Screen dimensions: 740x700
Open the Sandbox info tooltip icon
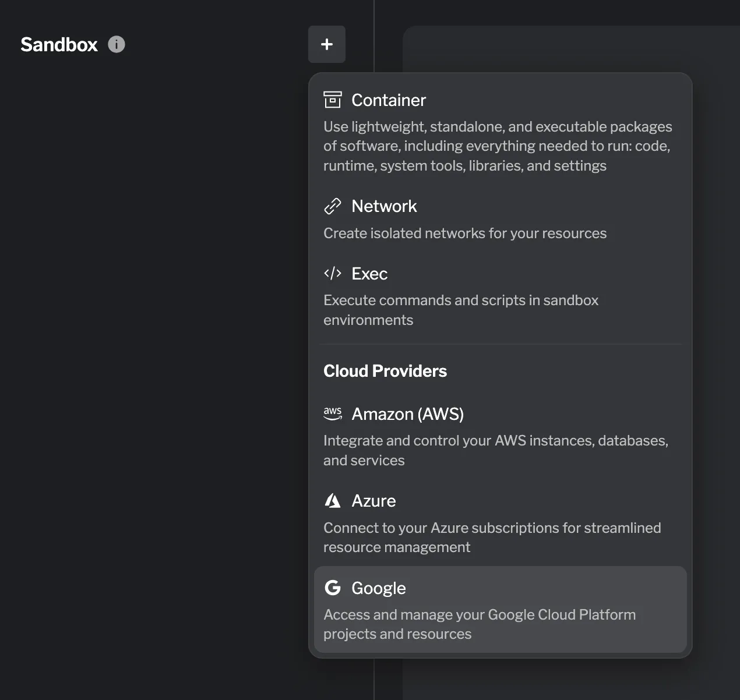[x=116, y=44]
